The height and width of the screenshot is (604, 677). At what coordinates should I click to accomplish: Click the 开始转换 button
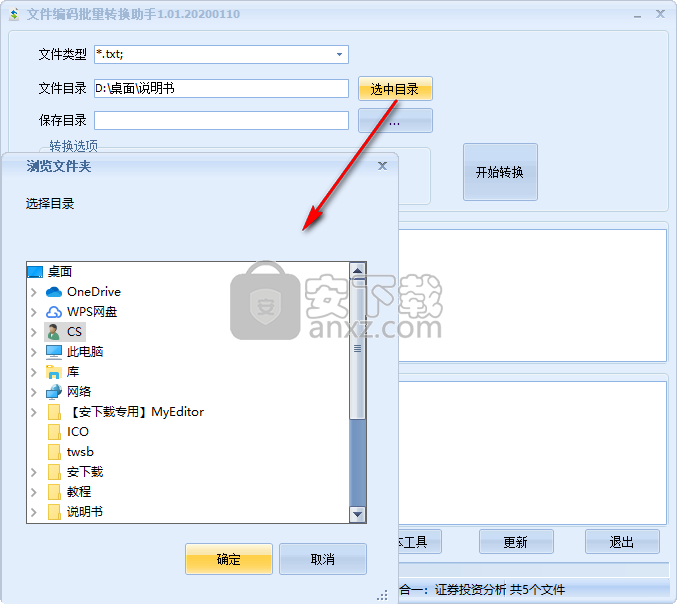pos(500,172)
